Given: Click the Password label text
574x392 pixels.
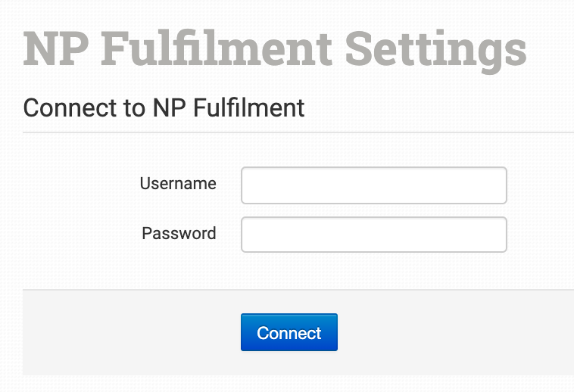Looking at the screenshot, I should point(179,233).
